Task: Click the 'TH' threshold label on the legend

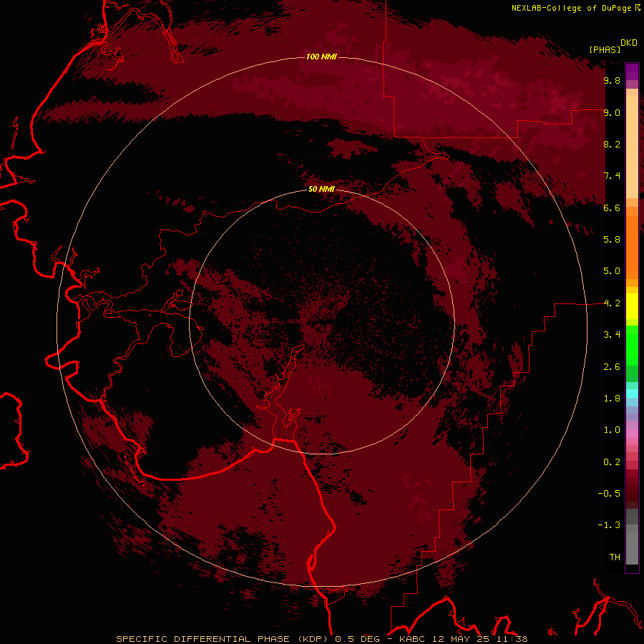Action: coord(615,557)
